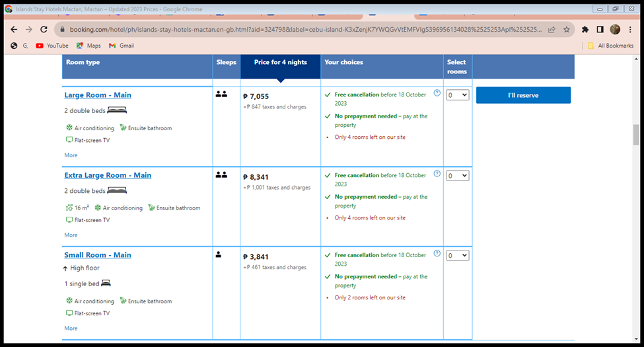644x347 pixels.
Task: Click the two-person sleeps icon for Large Room
Action: [x=221, y=94]
